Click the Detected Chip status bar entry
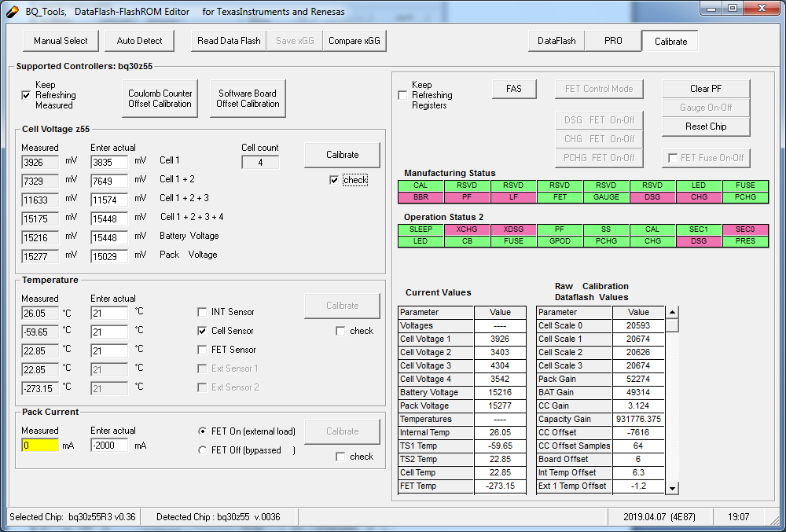The image size is (786, 532). pyautogui.click(x=218, y=517)
